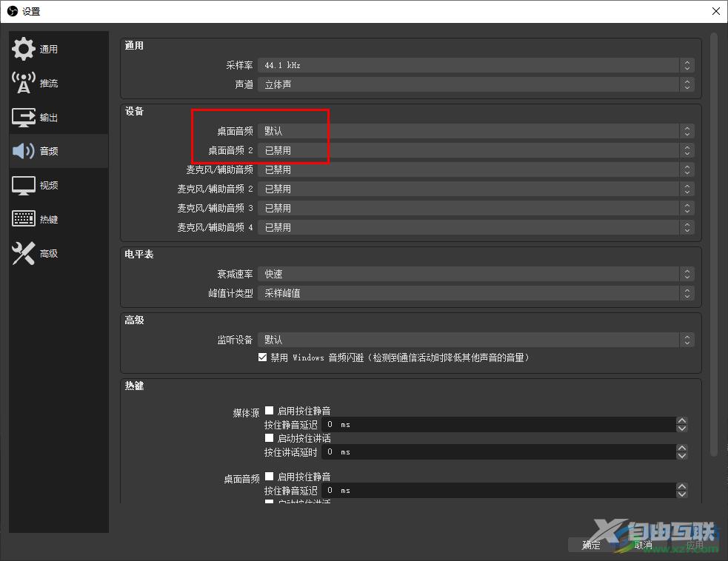The image size is (728, 561).
Task: Enable 启用按住静音 for 桌面音频 hotkeys
Action: [x=269, y=477]
